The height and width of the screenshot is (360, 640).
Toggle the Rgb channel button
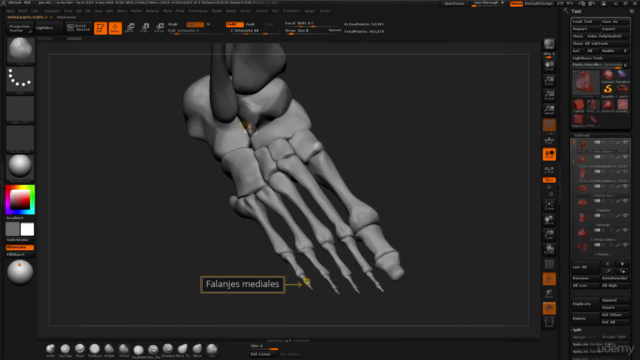coord(195,24)
